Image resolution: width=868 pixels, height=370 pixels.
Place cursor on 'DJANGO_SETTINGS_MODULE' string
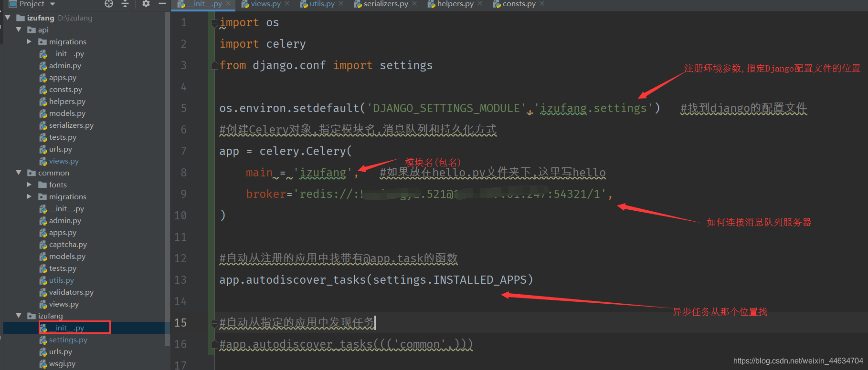click(446, 108)
